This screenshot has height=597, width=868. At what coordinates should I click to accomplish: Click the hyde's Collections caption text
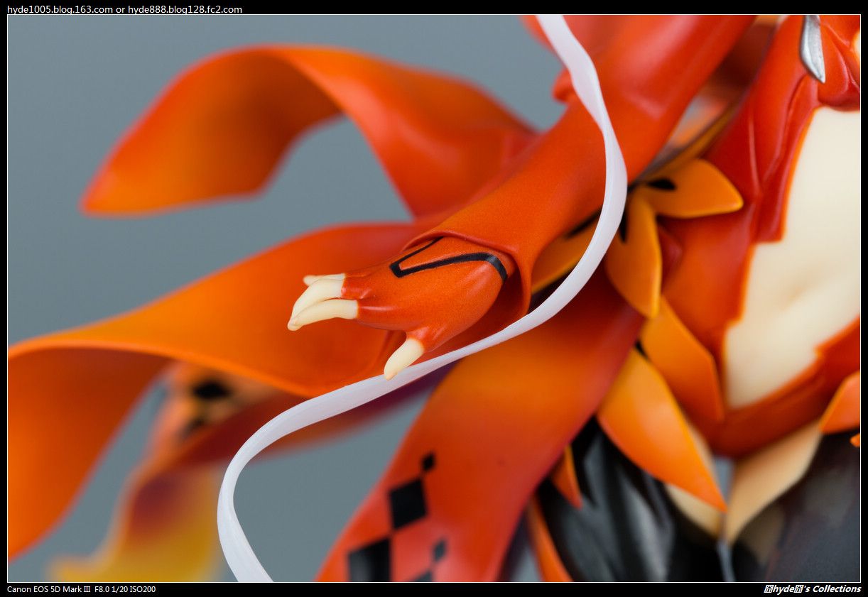(x=813, y=589)
